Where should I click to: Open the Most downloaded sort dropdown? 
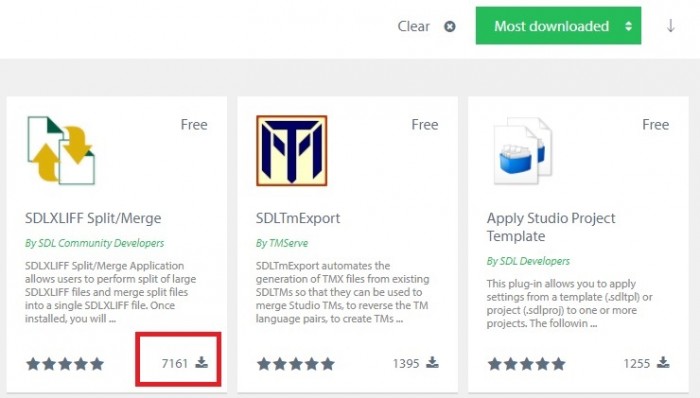click(x=558, y=25)
